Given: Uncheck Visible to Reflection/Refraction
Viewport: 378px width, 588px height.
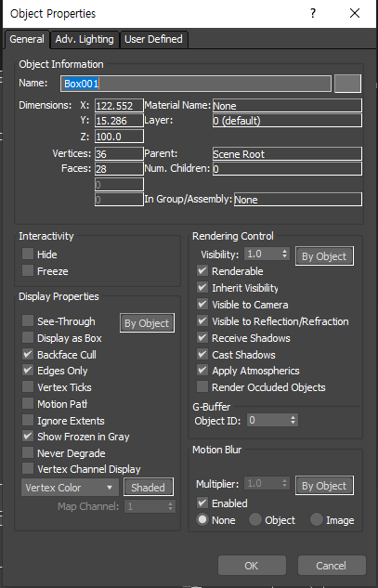Looking at the screenshot, I should [202, 321].
